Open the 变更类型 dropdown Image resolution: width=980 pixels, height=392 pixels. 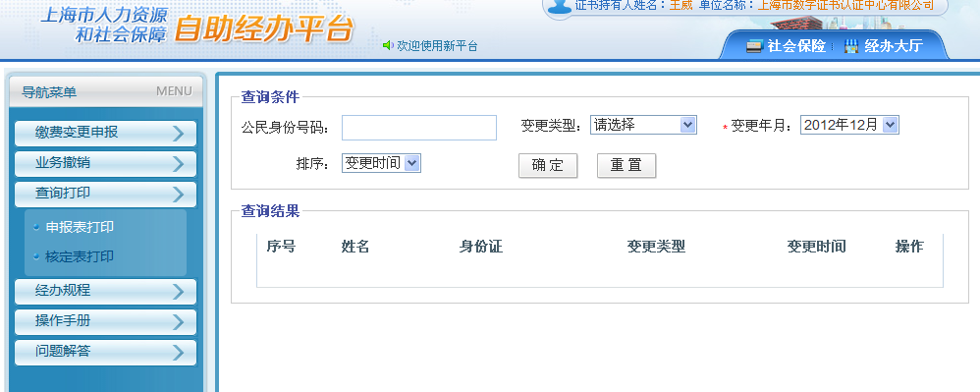pyautogui.click(x=643, y=125)
